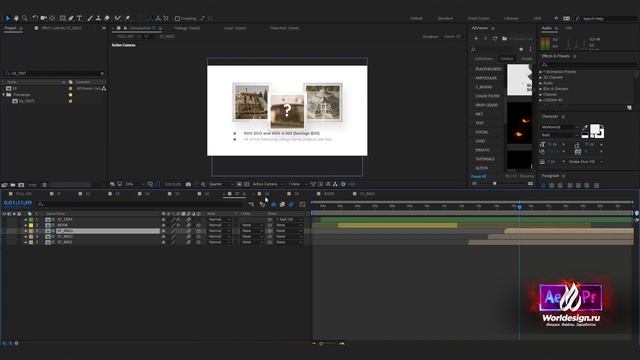The height and width of the screenshot is (360, 640).
Task: Select the Horizontal Type tool
Action: click(80, 18)
